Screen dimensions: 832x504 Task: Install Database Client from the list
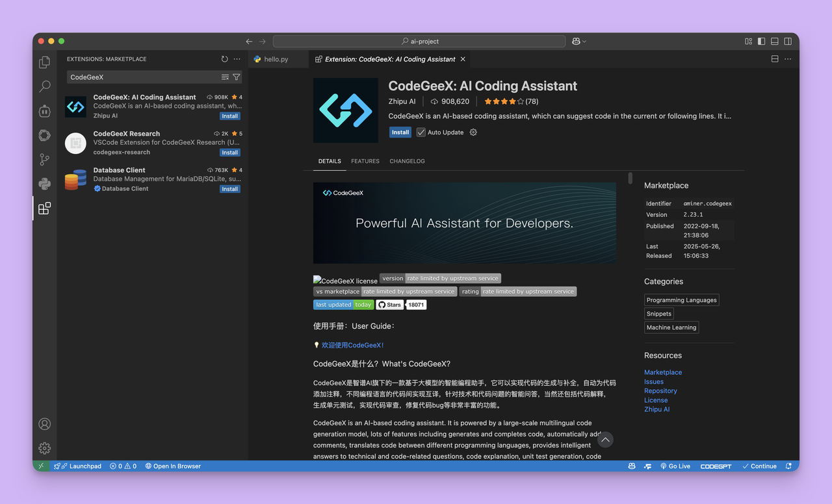coord(230,189)
